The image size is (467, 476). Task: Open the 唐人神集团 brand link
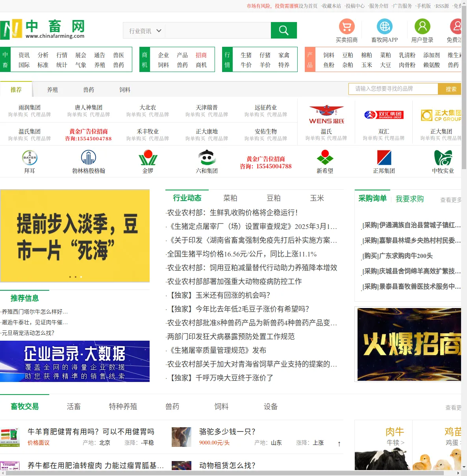click(89, 107)
